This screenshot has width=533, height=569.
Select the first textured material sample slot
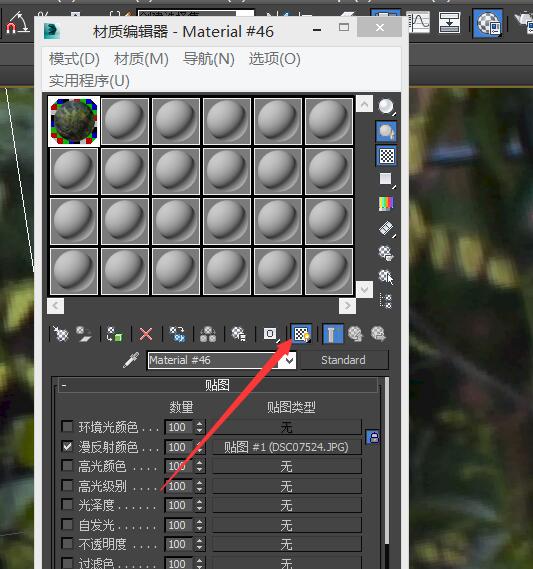(x=74, y=121)
